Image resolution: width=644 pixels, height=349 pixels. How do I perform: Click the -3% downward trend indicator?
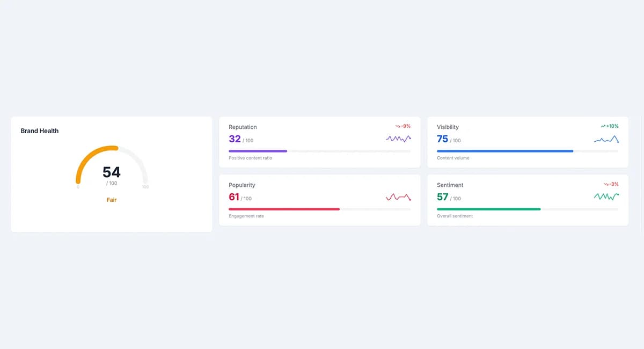click(x=611, y=184)
